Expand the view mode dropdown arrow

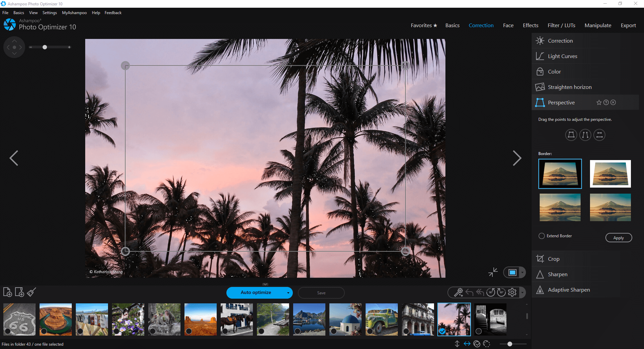[522, 272]
